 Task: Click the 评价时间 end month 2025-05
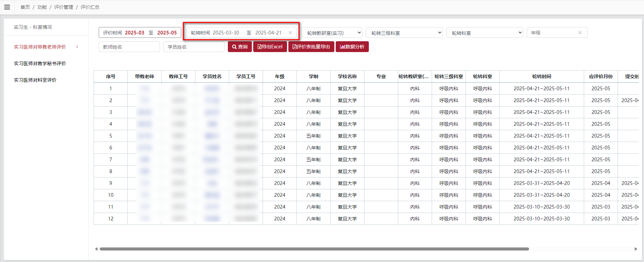pos(167,33)
